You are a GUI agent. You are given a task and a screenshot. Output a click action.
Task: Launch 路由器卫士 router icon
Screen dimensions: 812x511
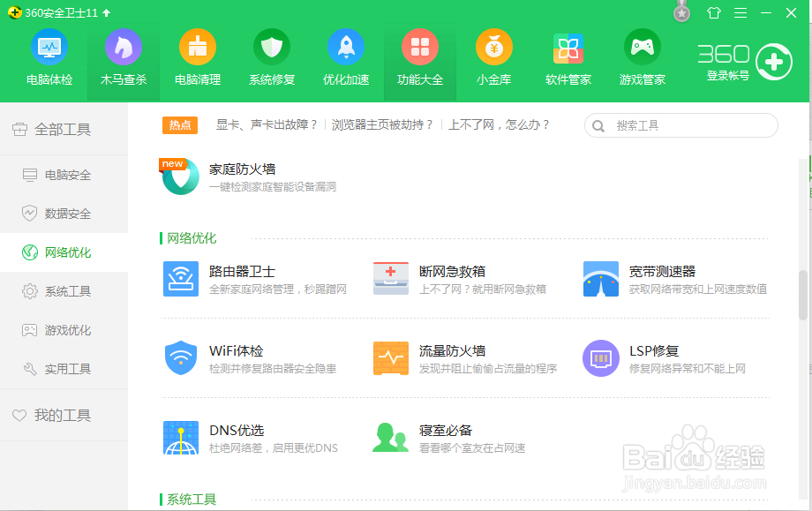pos(181,279)
